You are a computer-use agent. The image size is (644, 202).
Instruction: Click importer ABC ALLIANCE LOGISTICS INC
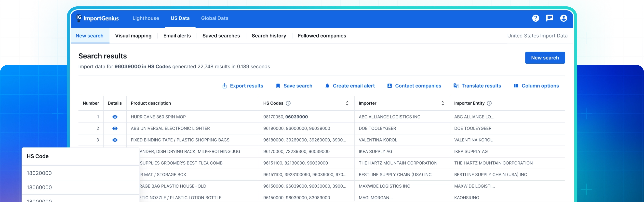coord(389,117)
